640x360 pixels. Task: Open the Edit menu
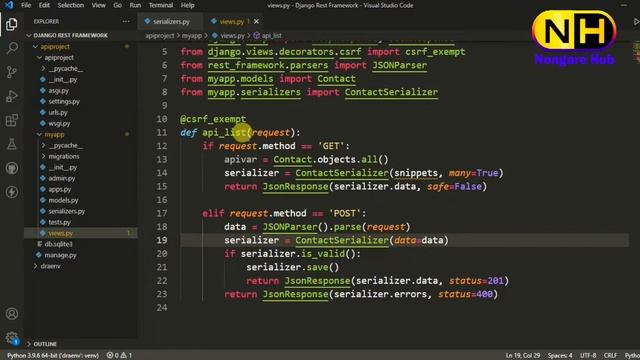[44, 5]
